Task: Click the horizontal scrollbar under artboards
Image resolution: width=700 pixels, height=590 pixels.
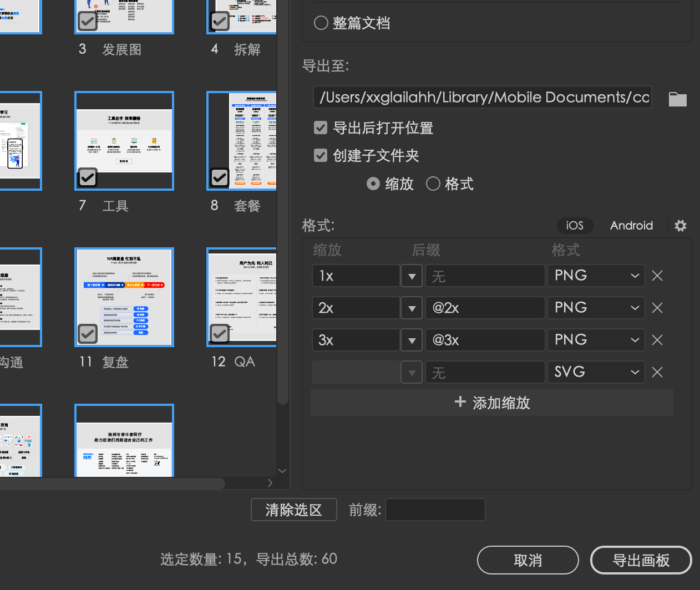Action: click(x=113, y=484)
